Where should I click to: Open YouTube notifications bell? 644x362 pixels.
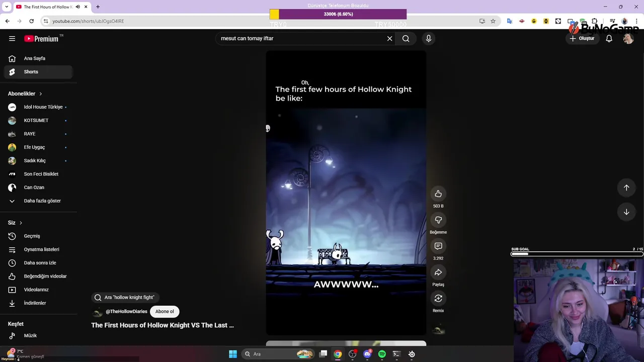tap(609, 39)
